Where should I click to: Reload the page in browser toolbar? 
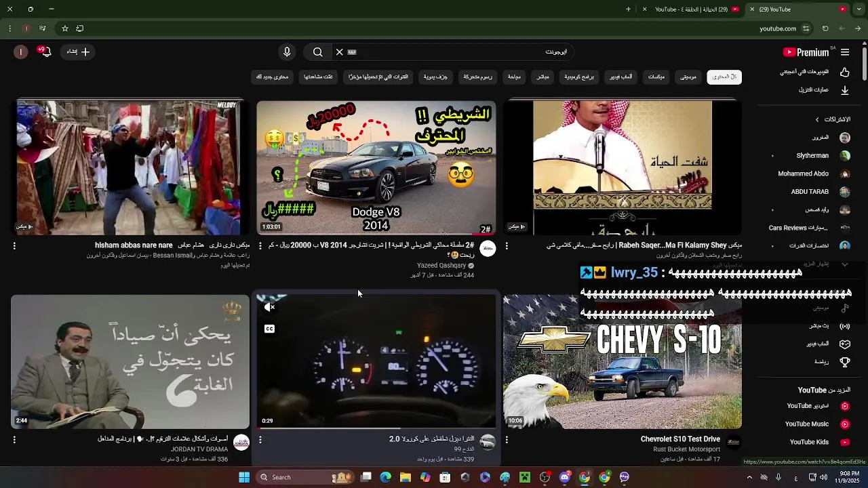(825, 28)
